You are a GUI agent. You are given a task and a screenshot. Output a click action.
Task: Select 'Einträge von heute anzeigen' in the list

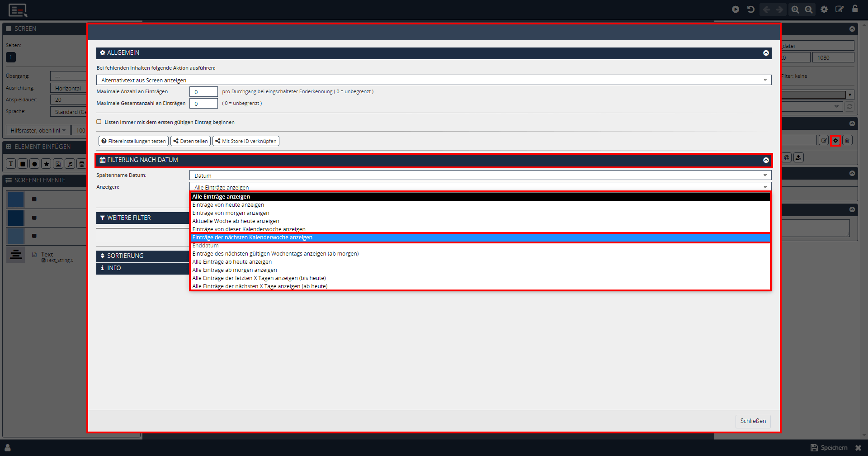pos(228,204)
